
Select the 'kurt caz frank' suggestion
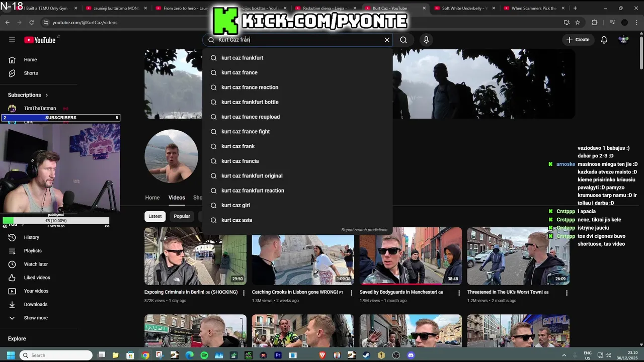pyautogui.click(x=297, y=146)
